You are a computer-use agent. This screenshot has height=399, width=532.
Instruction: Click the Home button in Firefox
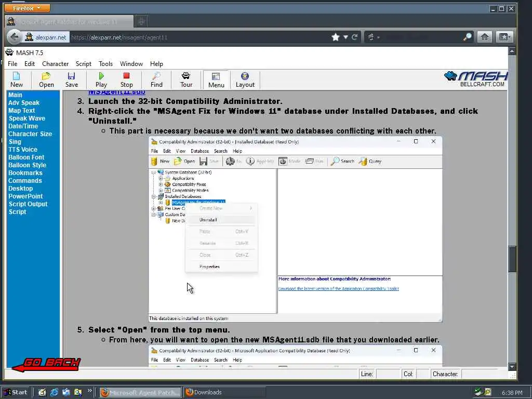485,37
